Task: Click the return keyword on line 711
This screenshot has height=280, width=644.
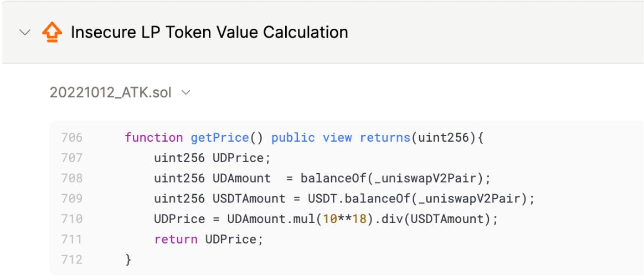Action: [176, 239]
